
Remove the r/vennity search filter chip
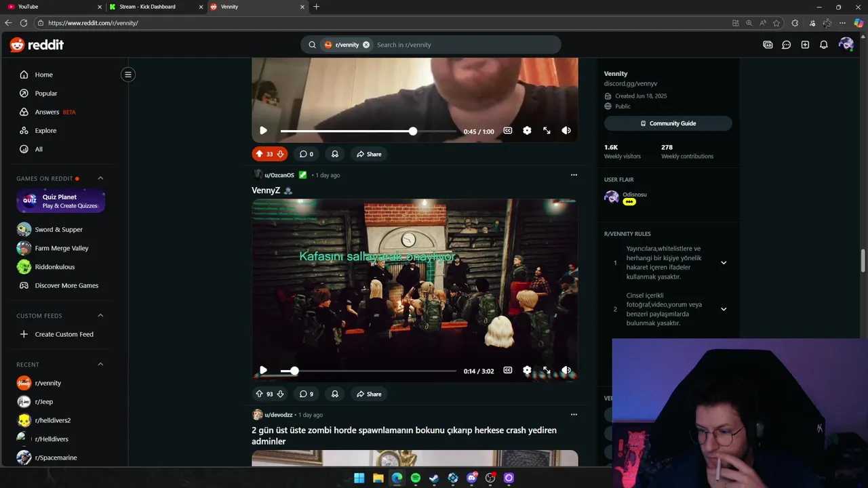pos(366,45)
